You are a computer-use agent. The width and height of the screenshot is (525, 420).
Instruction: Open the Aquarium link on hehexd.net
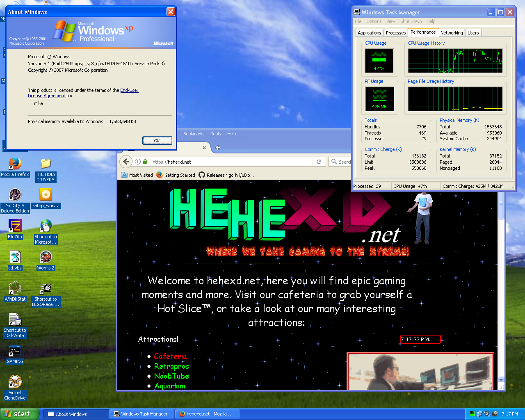pos(170,386)
